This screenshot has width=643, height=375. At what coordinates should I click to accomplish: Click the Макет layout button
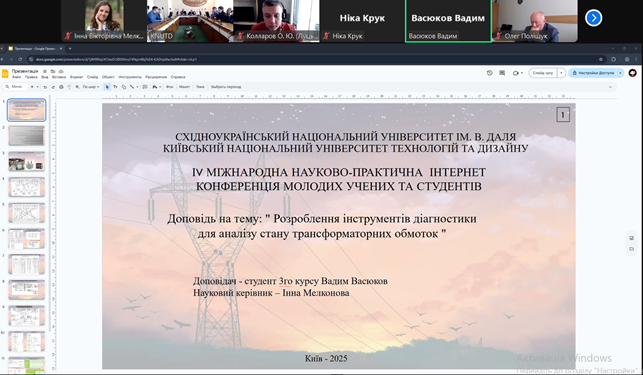click(x=185, y=87)
